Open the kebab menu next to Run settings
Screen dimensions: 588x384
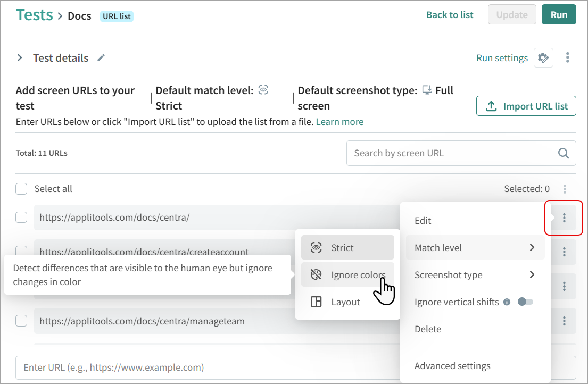tap(568, 58)
